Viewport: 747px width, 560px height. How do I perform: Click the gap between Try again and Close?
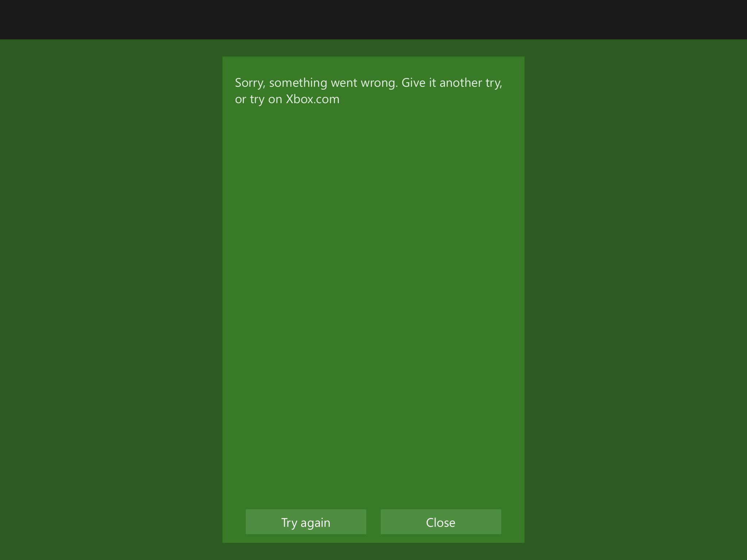point(373,522)
